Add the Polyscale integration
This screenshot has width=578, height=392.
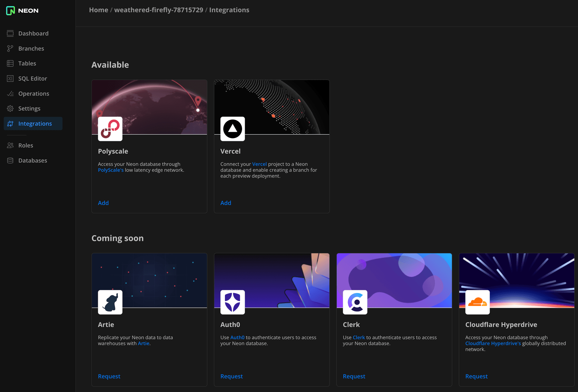(103, 203)
